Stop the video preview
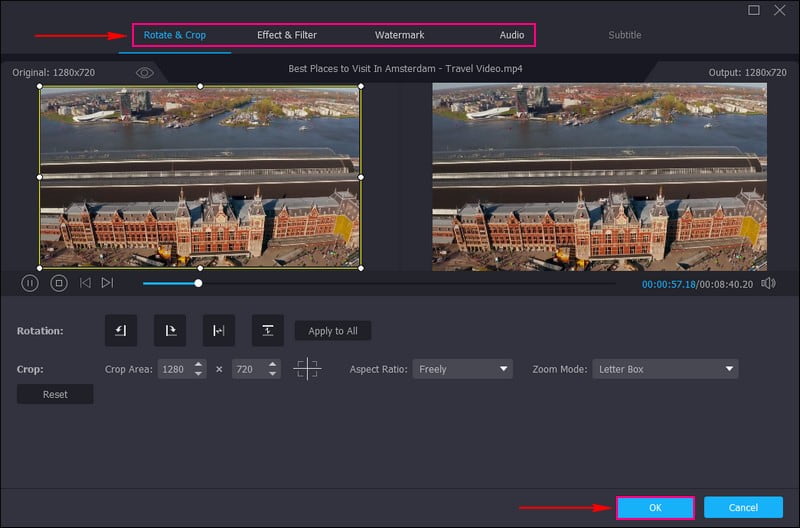 click(x=59, y=283)
